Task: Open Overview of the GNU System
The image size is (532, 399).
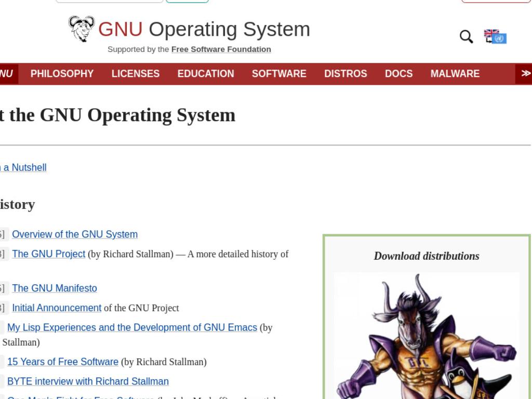Action: pos(75,234)
